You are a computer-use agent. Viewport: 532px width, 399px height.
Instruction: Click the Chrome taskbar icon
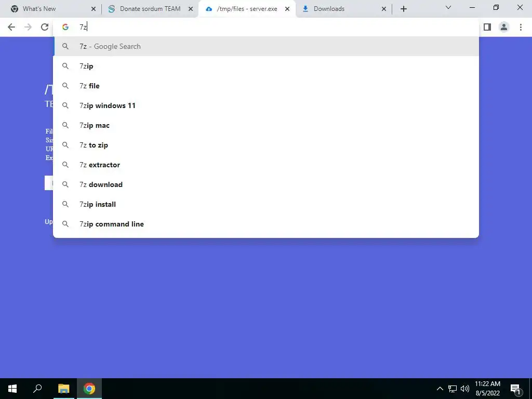tap(89, 389)
